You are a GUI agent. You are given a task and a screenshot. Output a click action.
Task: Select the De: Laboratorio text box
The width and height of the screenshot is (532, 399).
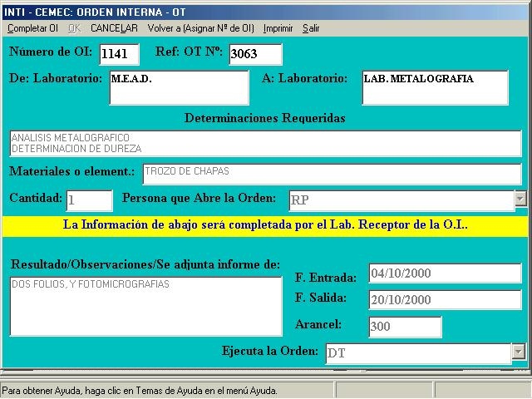[179, 88]
